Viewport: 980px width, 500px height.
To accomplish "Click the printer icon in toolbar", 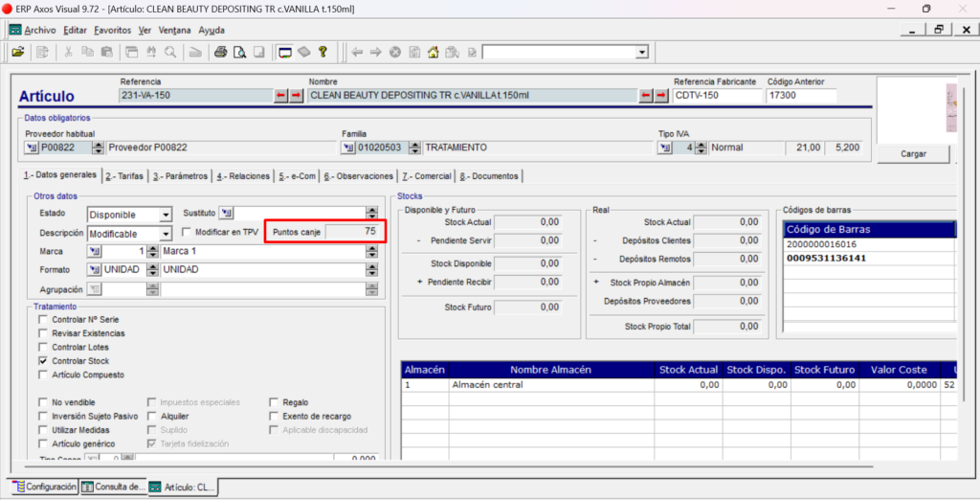I will 221,53.
